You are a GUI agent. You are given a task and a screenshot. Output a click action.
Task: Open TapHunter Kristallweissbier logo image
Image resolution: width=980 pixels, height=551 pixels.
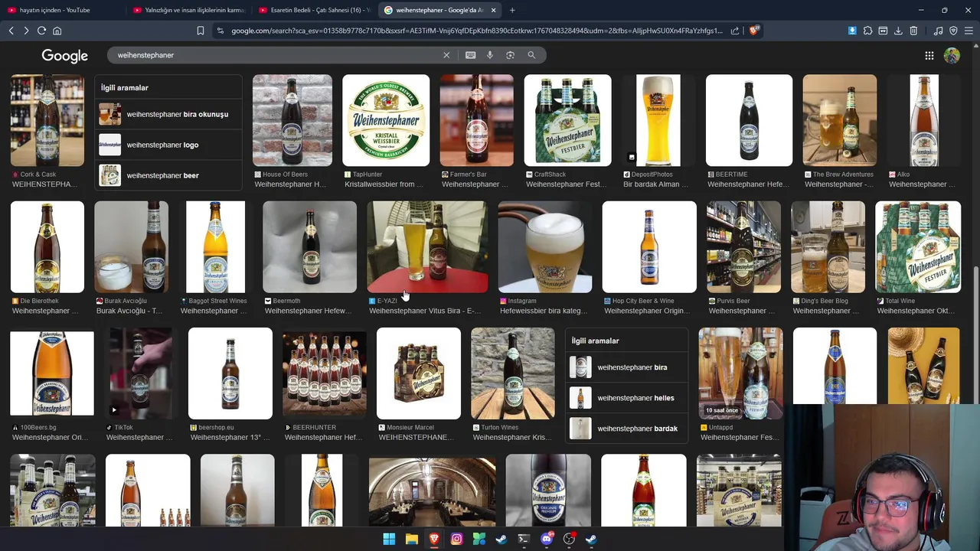click(x=386, y=120)
